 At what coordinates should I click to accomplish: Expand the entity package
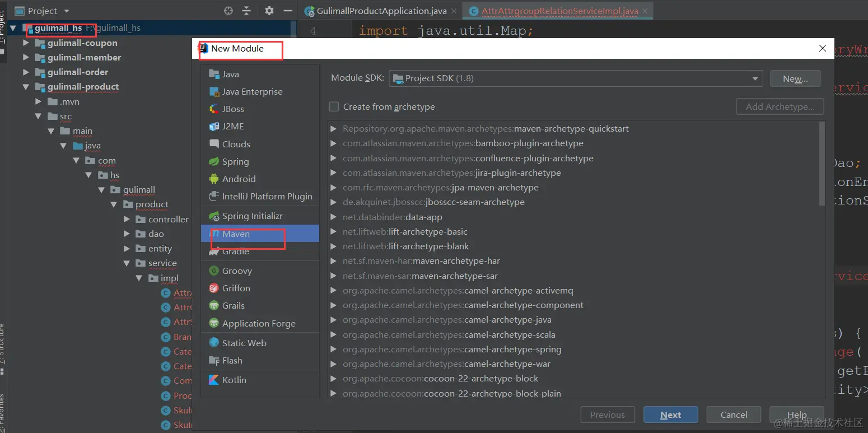(127, 248)
